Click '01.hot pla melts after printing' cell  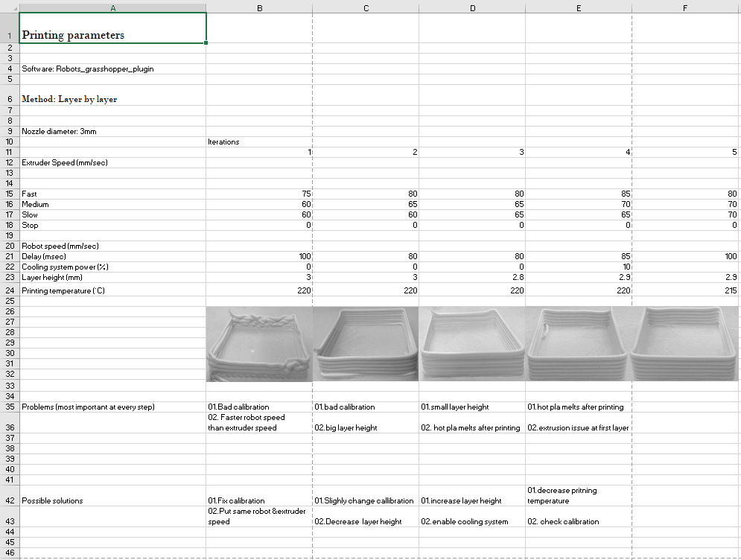click(579, 407)
